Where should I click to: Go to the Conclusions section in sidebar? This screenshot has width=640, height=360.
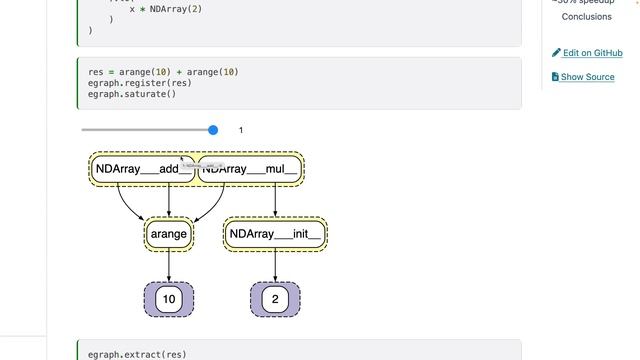coord(587,17)
